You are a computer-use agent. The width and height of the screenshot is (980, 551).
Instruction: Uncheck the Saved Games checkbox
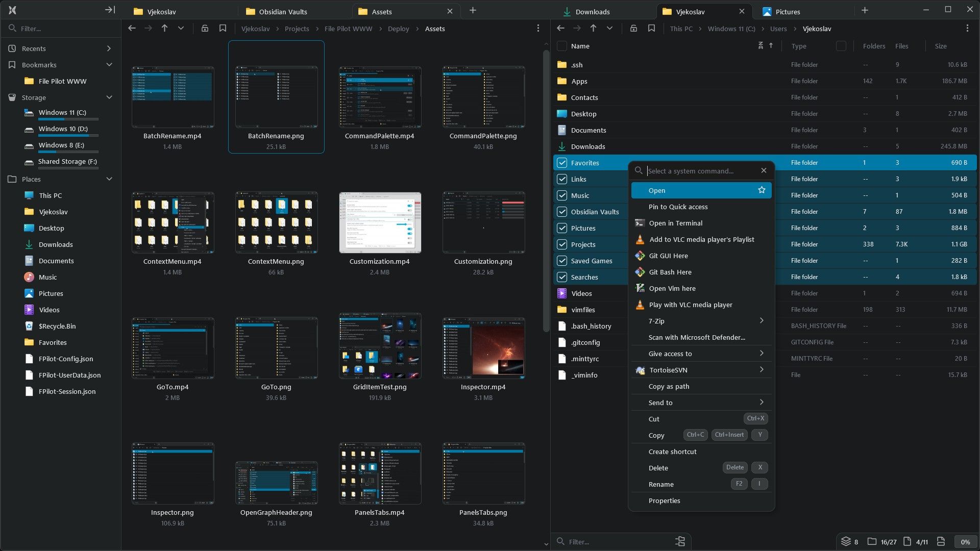(562, 260)
